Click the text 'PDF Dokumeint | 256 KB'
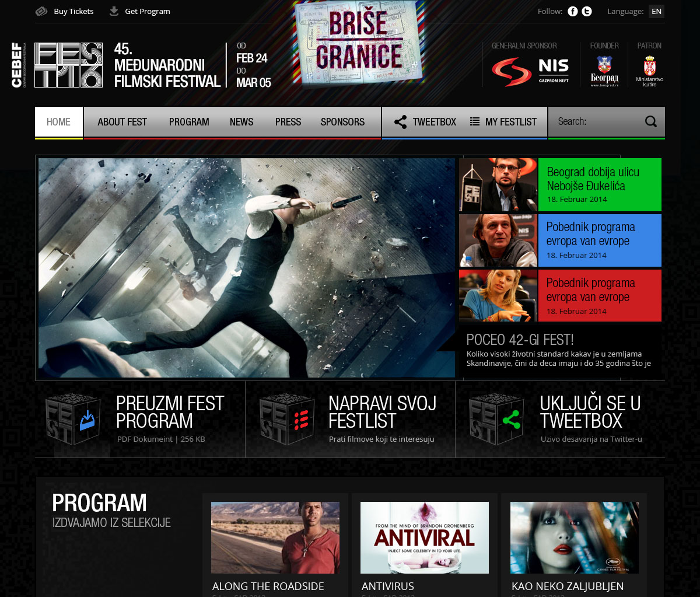This screenshot has height=597, width=700. (161, 439)
